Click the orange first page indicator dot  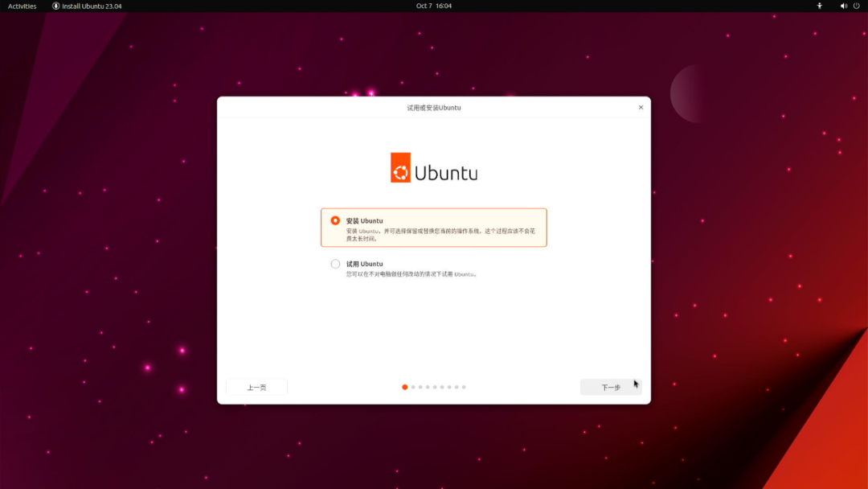[x=404, y=387]
